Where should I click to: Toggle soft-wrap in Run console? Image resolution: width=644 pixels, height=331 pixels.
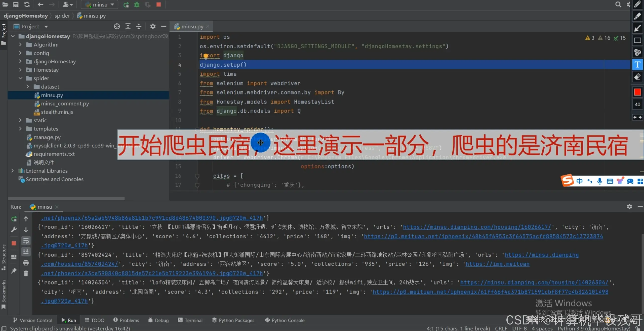tap(26, 241)
